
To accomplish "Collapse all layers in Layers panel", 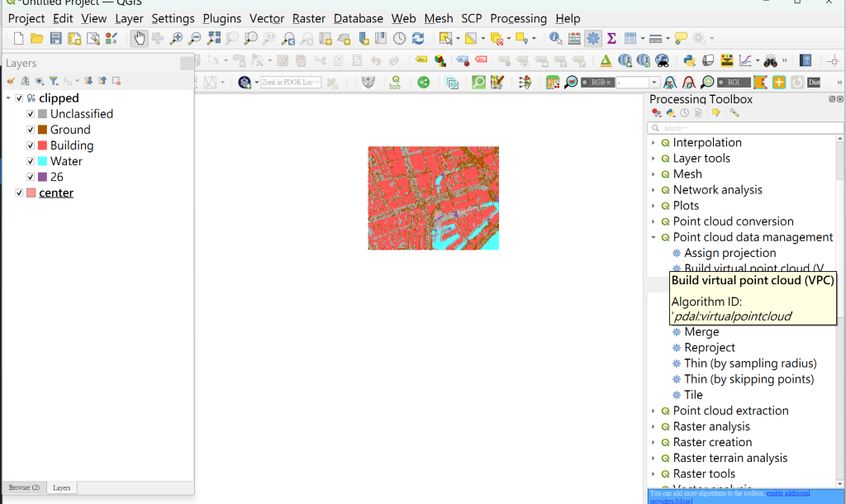I will click(102, 81).
